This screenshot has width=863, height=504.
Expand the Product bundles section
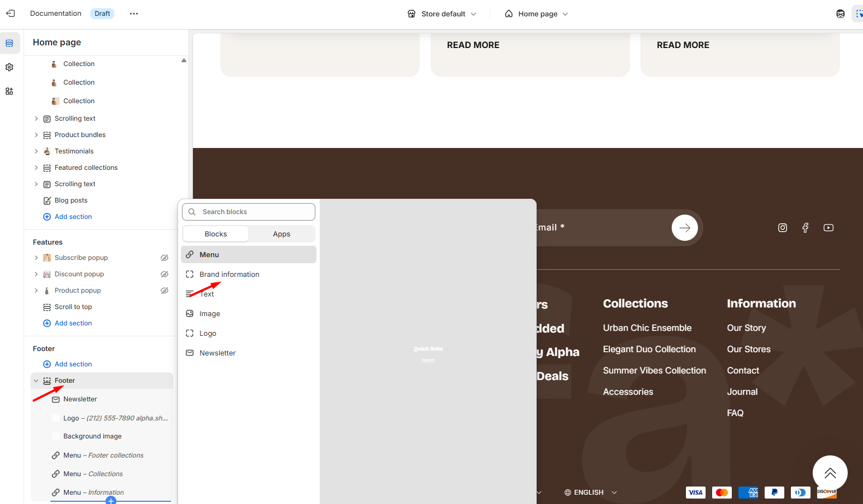click(36, 135)
